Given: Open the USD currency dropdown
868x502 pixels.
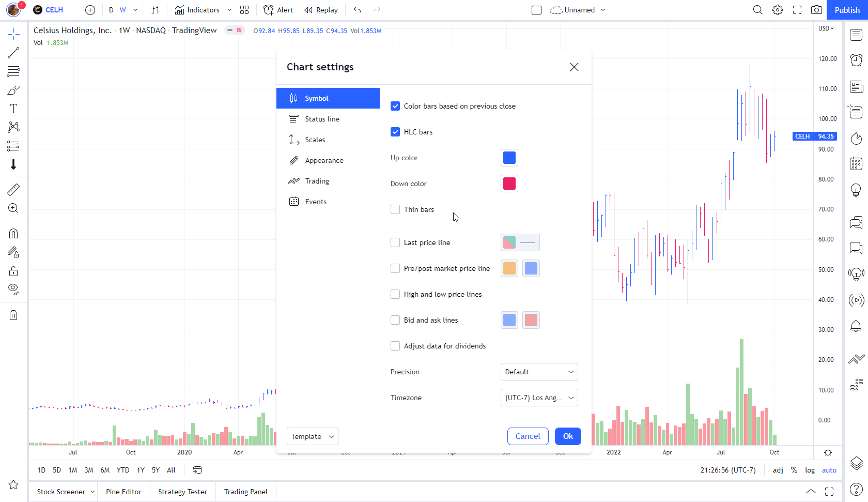Looking at the screenshot, I should pyautogui.click(x=826, y=28).
